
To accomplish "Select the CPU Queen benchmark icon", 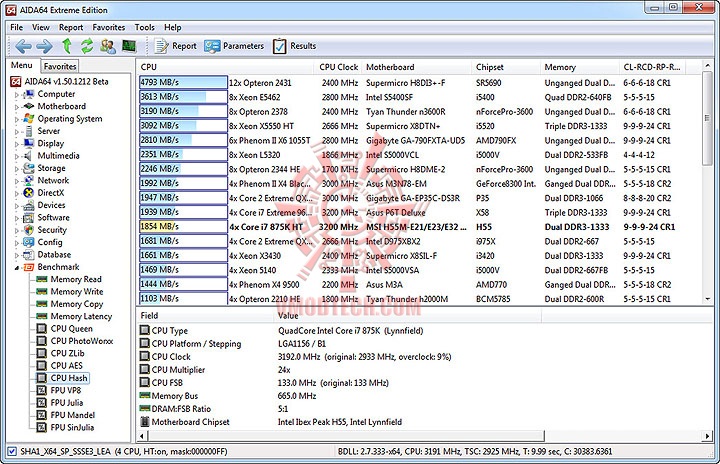I will [x=42, y=328].
